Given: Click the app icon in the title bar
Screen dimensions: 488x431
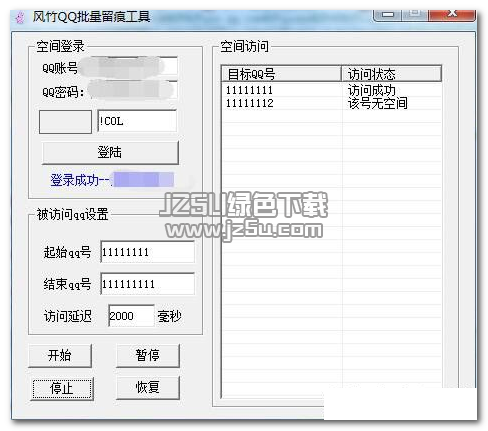Looking at the screenshot, I should pyautogui.click(x=20, y=17).
